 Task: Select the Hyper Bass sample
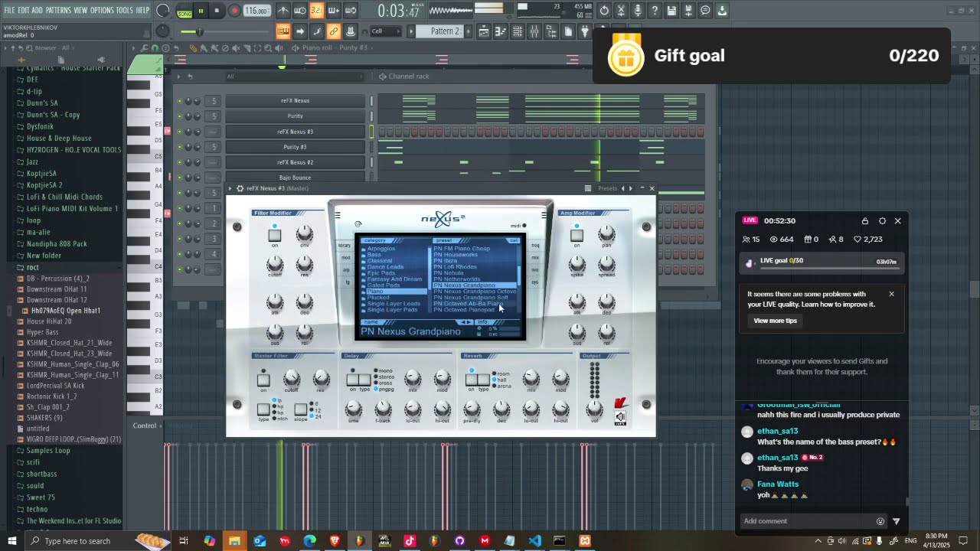coord(42,332)
